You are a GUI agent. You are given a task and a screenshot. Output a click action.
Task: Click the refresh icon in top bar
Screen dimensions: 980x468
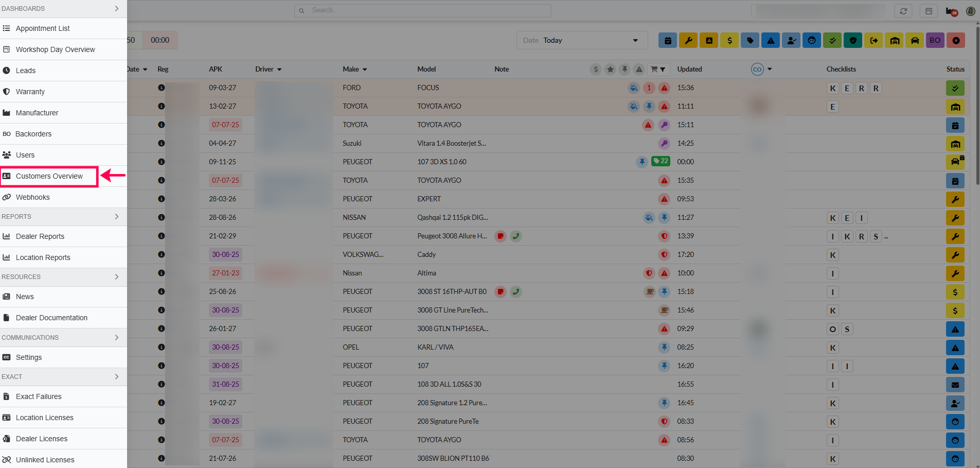coord(903,11)
